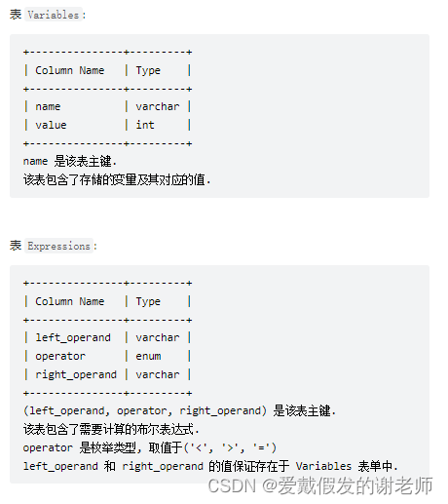This screenshot has width=448, height=504.
Task: Click the stored variables description sentence
Action: (x=117, y=179)
